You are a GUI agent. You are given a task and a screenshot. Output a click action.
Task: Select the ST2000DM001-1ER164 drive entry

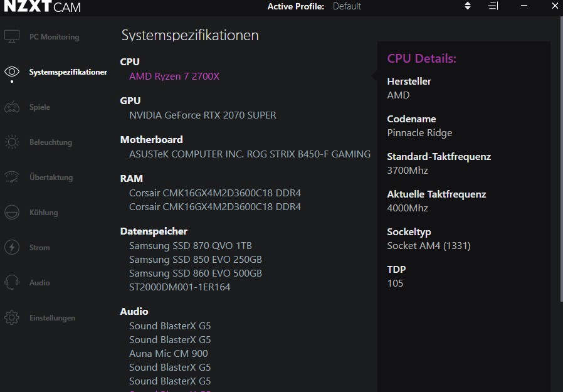(x=179, y=287)
